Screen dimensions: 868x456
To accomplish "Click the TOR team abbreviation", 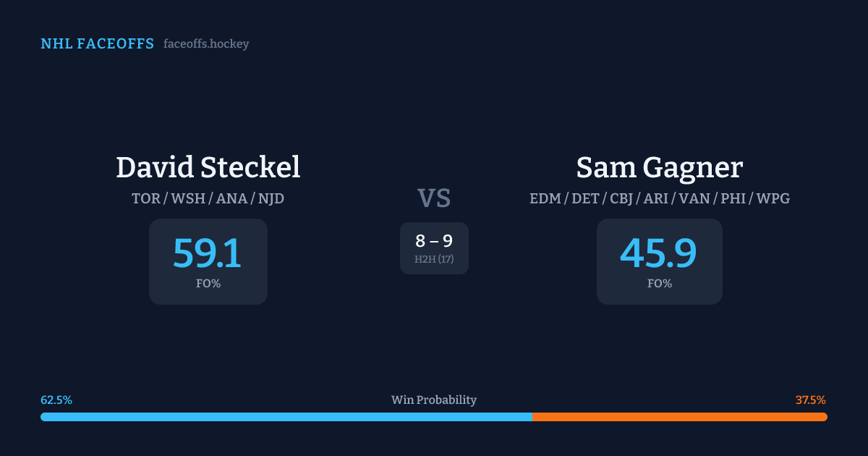I will 145,198.
